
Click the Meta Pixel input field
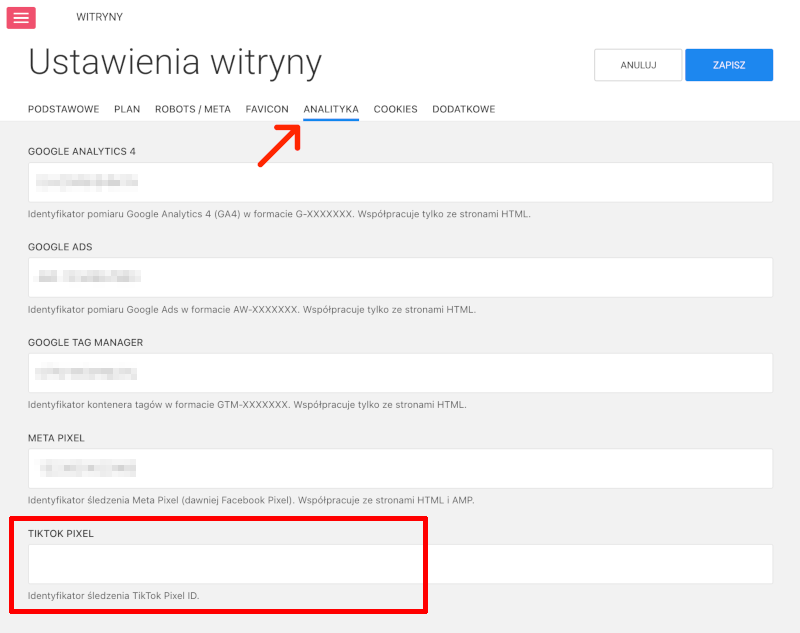pos(400,468)
